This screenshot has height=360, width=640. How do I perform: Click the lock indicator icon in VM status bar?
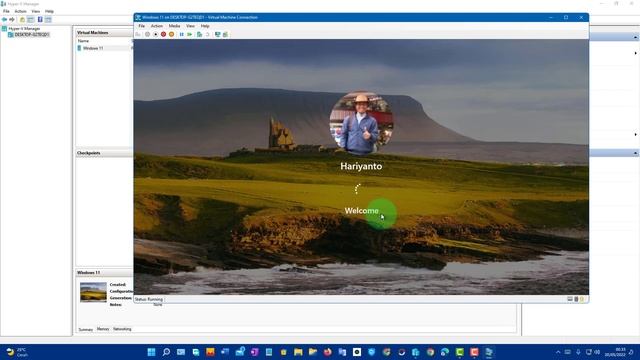pos(582,299)
